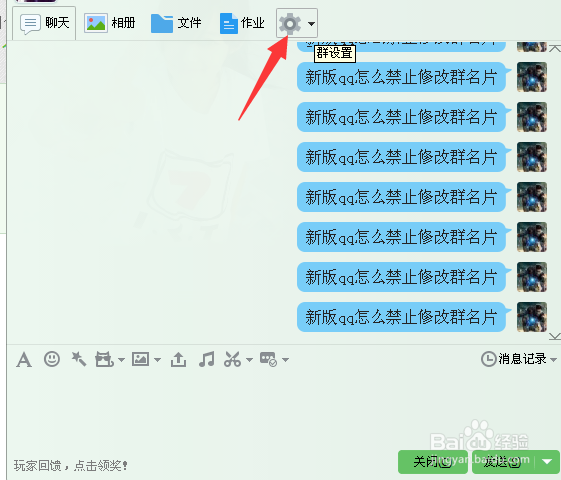The height and width of the screenshot is (480, 561).
Task: Click the chat scrollbar up arrow
Action: click(x=555, y=48)
